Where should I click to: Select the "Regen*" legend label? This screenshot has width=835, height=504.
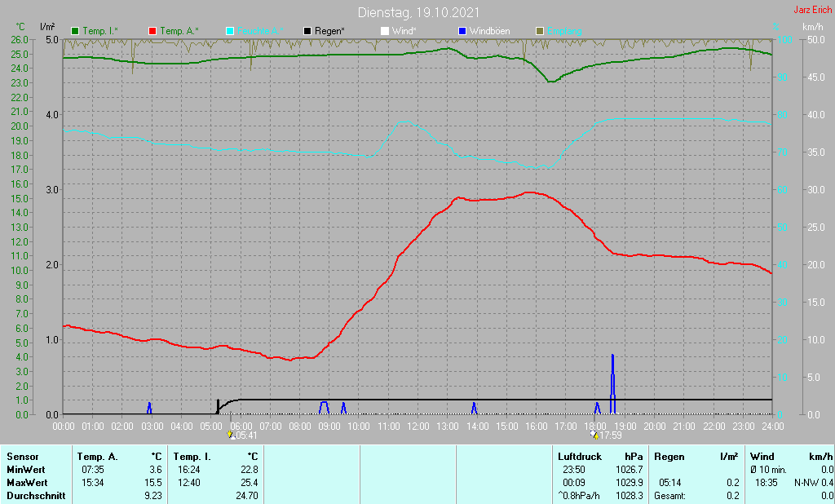(x=329, y=32)
